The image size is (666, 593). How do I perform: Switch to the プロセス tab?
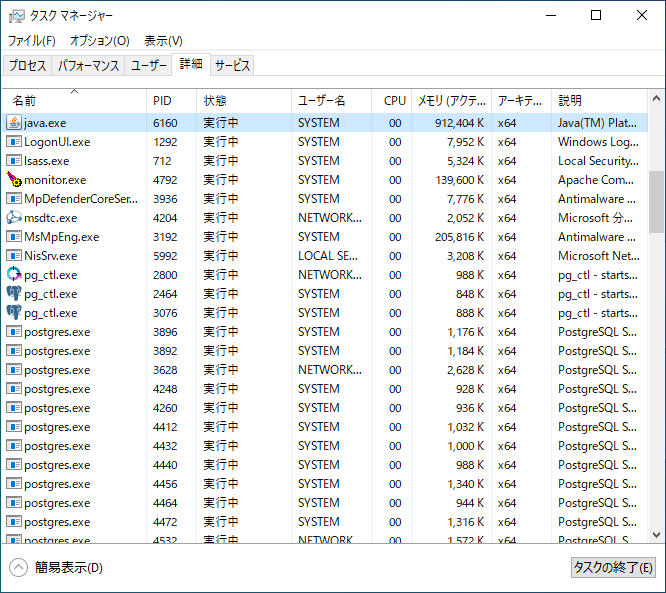(27, 65)
